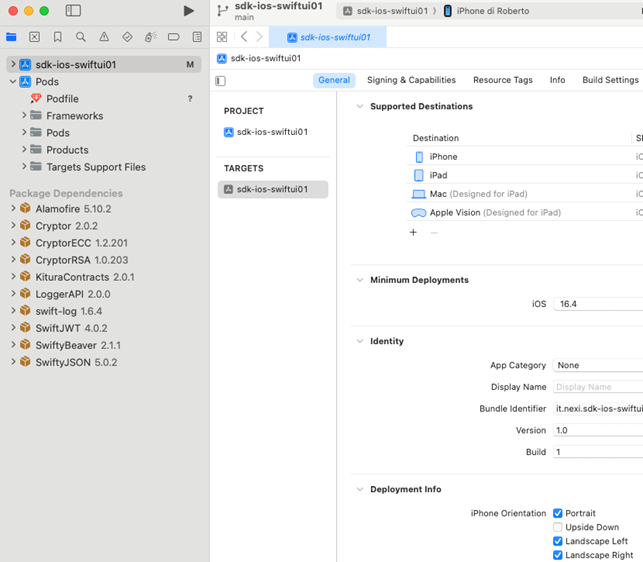Collapse the Minimum Deployments section

(x=360, y=280)
